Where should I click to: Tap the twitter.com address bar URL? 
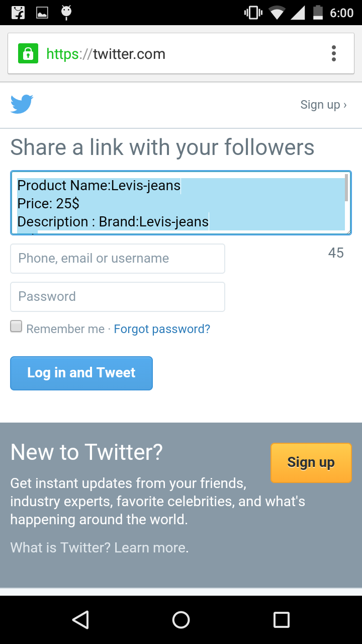[x=129, y=54]
